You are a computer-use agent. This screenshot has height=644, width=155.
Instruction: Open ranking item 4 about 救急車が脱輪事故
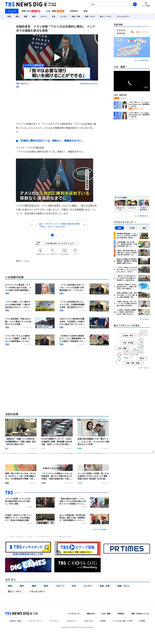click(132, 261)
